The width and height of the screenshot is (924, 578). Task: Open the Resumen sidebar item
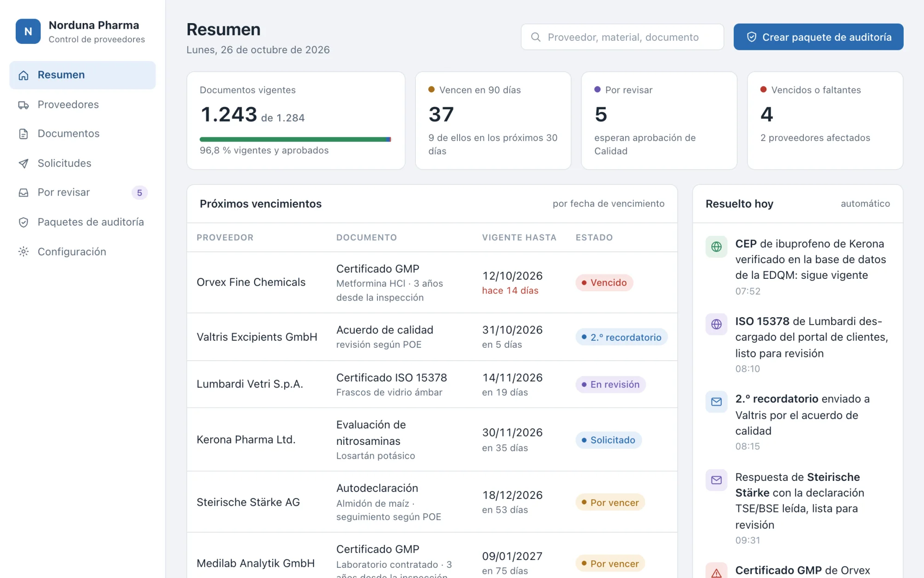(x=83, y=75)
